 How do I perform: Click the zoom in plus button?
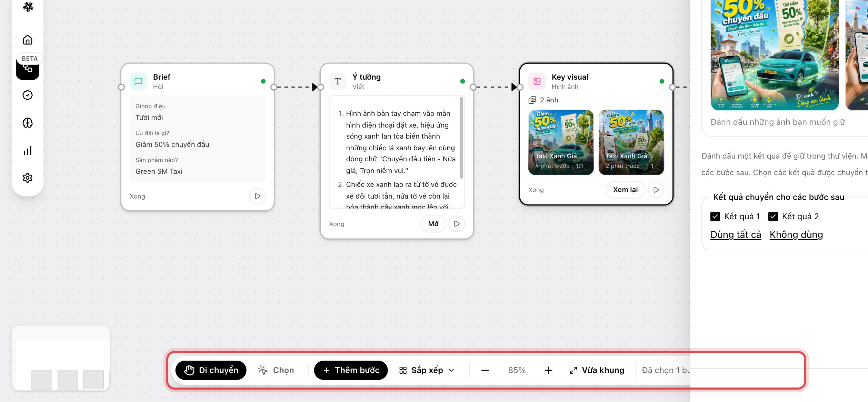click(548, 370)
